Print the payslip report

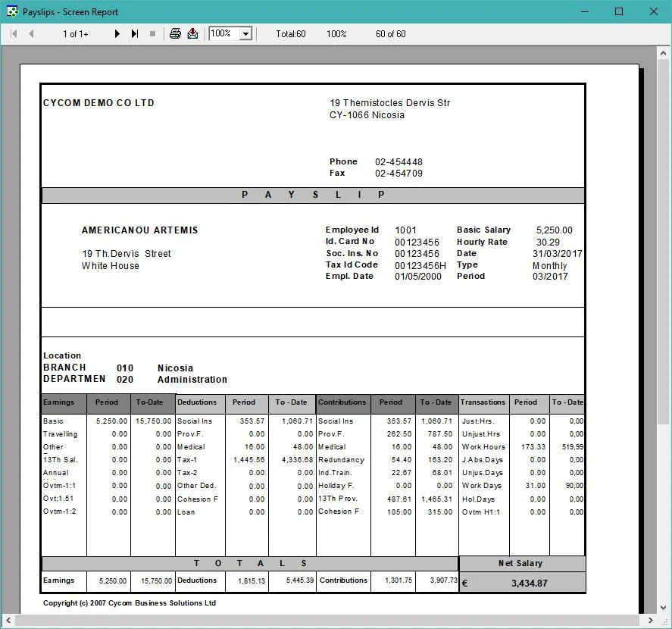coord(175,33)
